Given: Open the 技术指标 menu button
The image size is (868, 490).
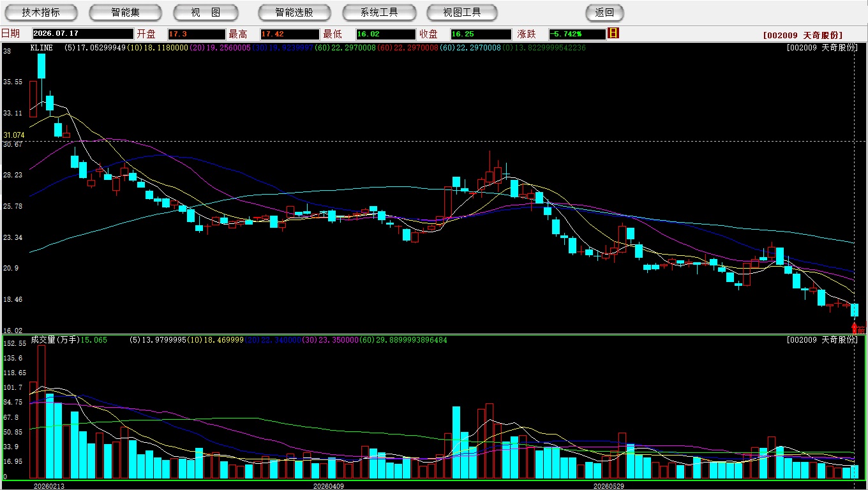Looking at the screenshot, I should [x=41, y=12].
